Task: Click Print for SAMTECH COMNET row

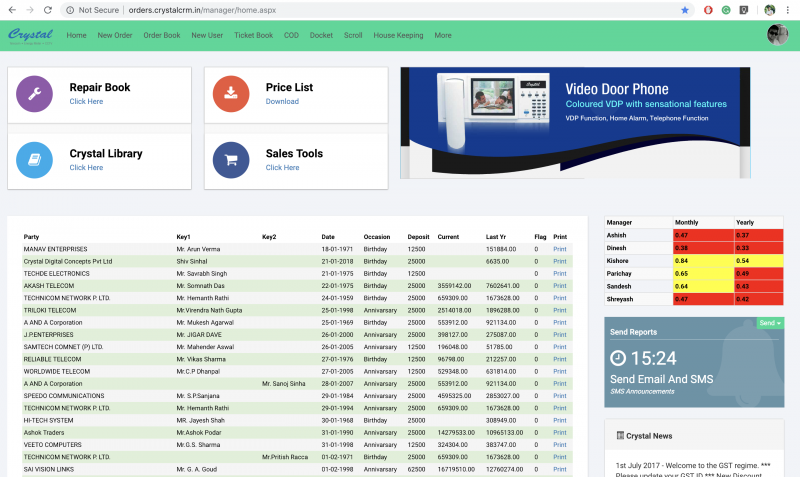Action: [560, 347]
